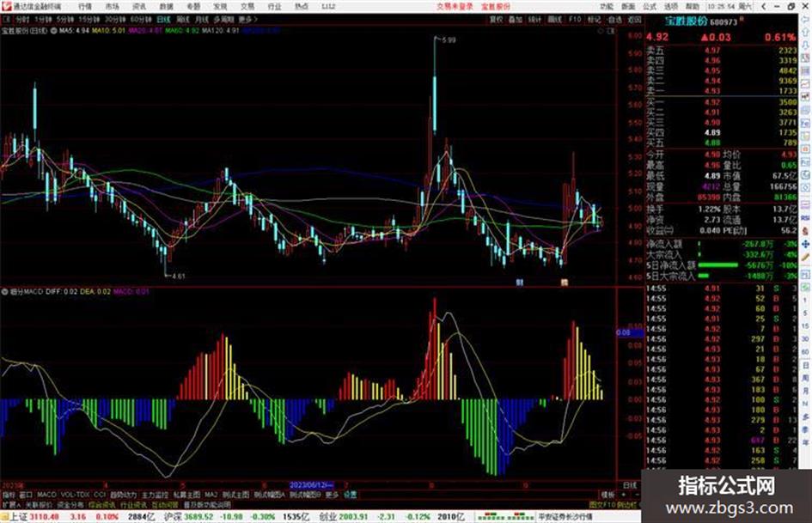This screenshot has height=523, width=812.
Task: Click the trend-chart icon in right sidebar
Action: 805,84
